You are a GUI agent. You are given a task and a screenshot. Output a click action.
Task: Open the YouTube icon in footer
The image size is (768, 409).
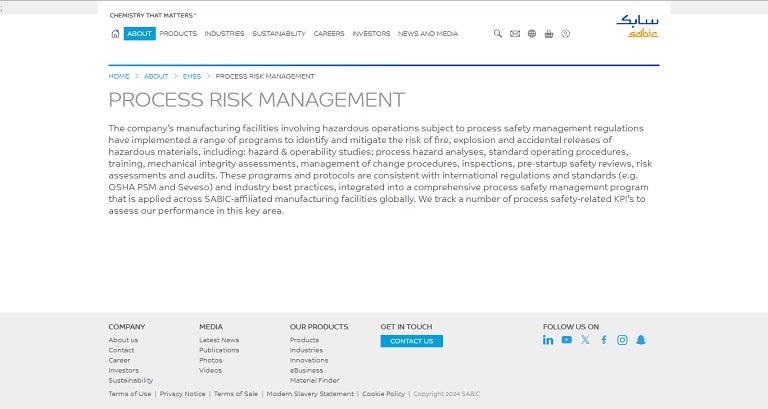[566, 340]
